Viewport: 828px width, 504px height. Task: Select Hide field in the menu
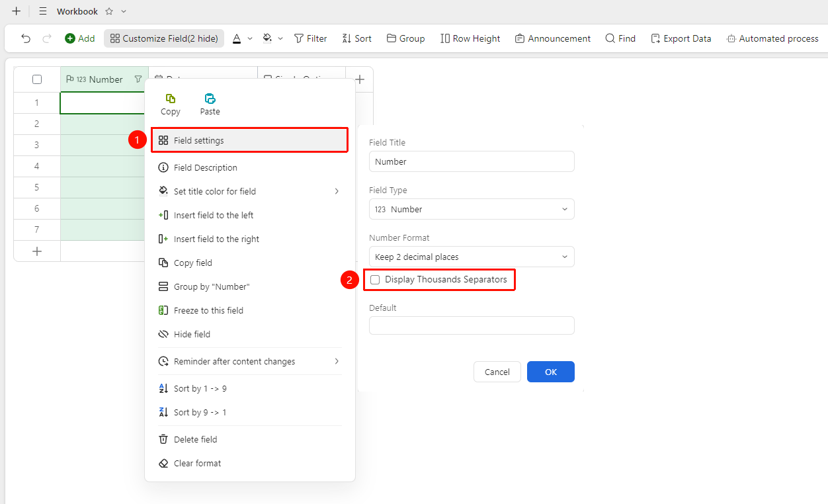click(x=250, y=334)
